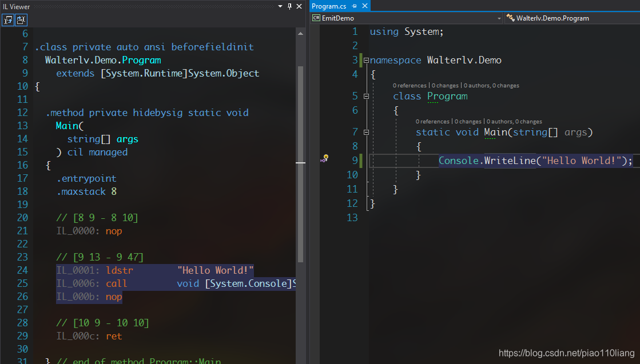Click 'args' parameter in Program.cs

tap(575, 133)
